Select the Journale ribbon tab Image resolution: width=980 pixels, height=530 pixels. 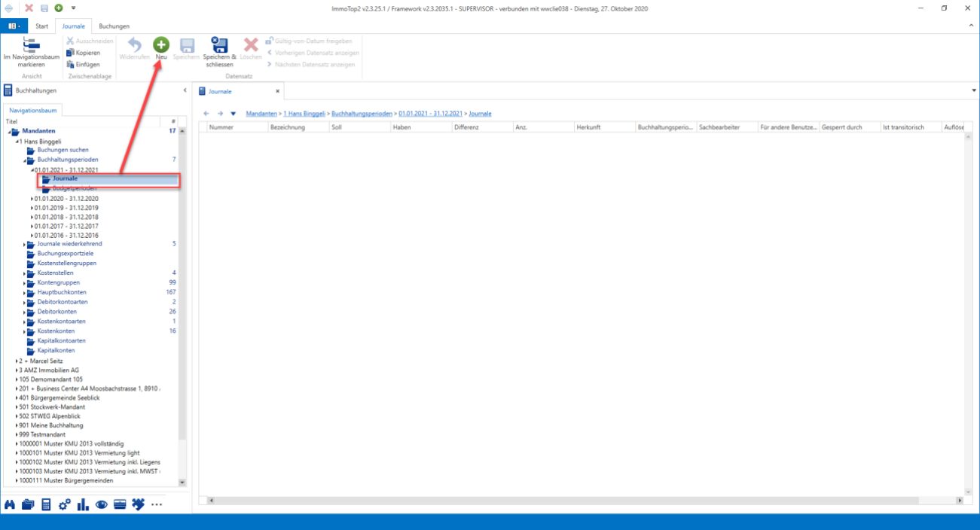[x=74, y=26]
